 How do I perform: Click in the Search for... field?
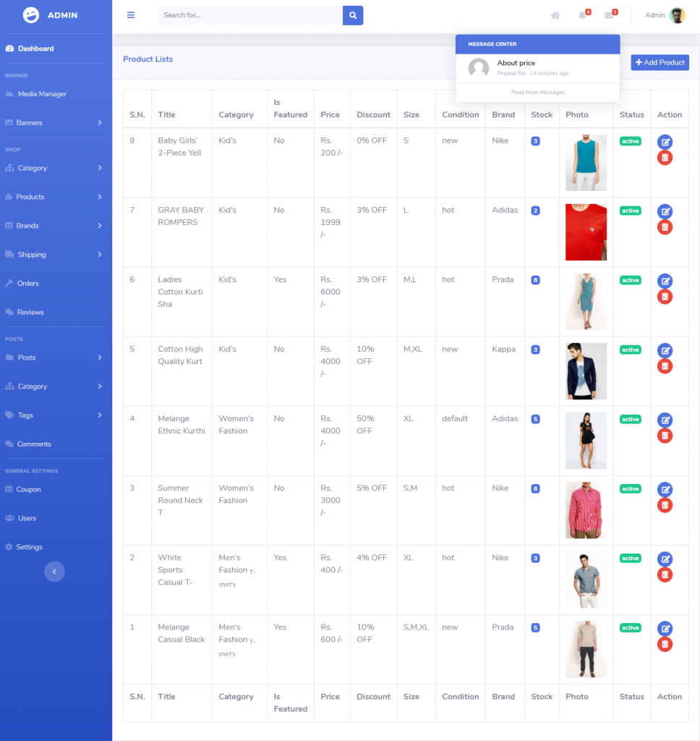(x=250, y=15)
